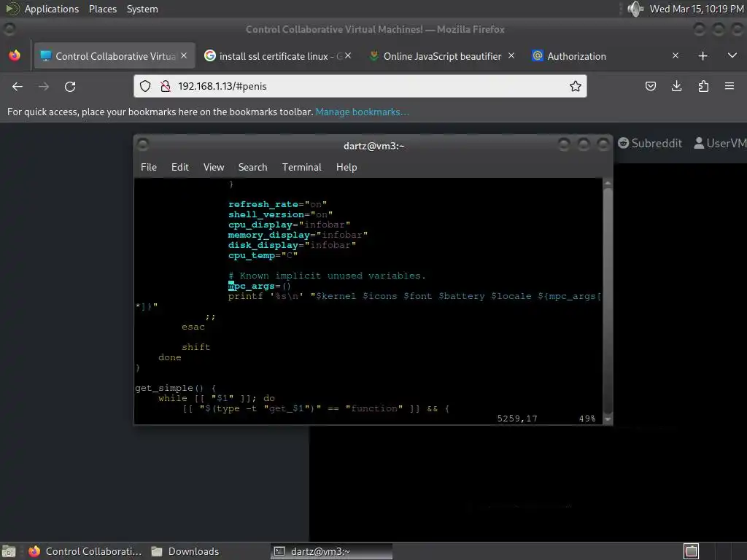Viewport: 747px width, 560px height.
Task: Close the Online JavaScript beautifier tab
Action: point(511,55)
